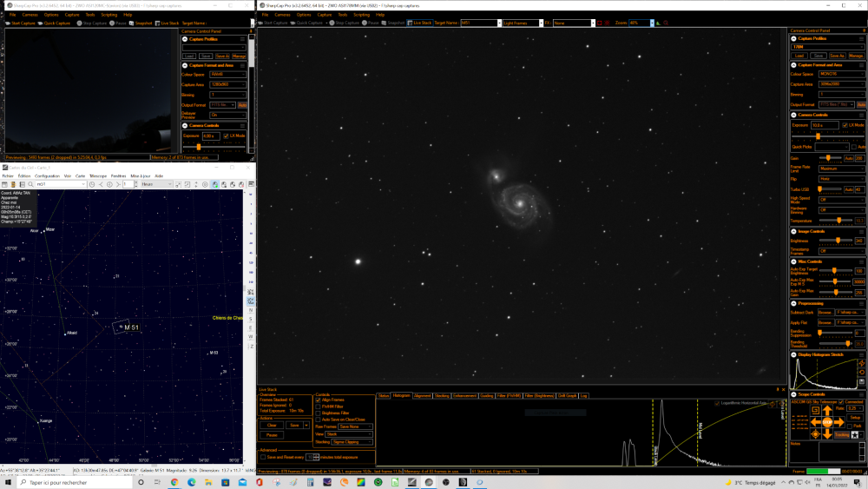Open the Raw Frames Save None dropdown

[355, 426]
